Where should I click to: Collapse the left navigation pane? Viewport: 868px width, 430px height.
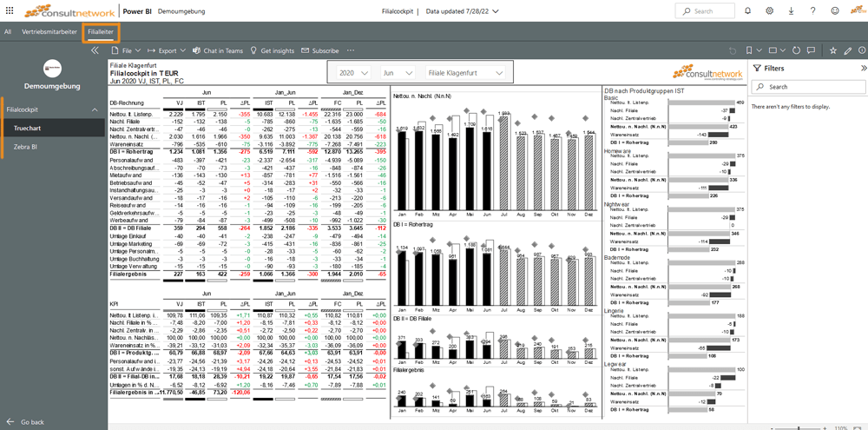95,50
